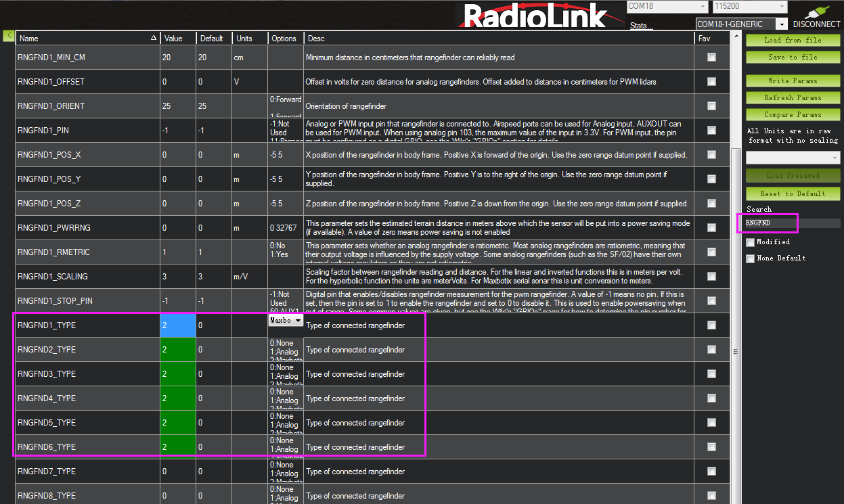The image size is (844, 504).
Task: Enable the None Default checkbox
Action: [750, 258]
